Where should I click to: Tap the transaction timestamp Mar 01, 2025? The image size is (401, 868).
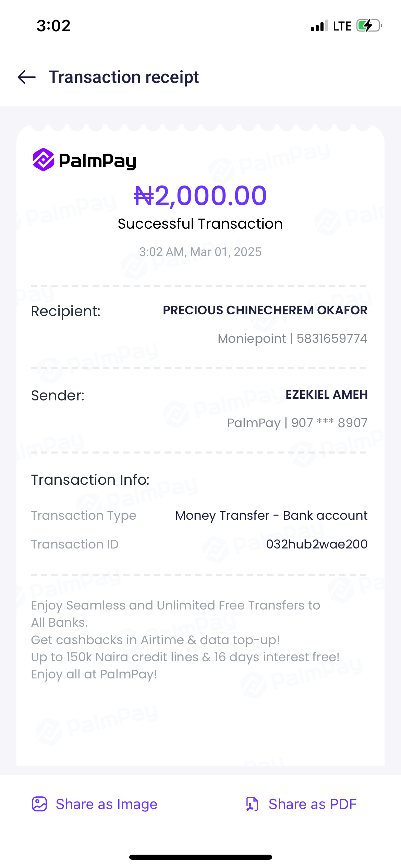[200, 252]
